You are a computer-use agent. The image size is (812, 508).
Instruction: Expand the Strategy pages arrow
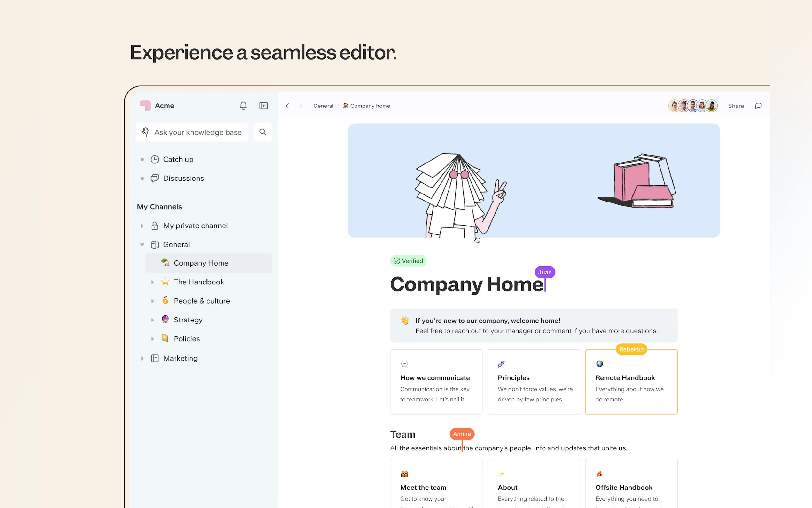click(152, 320)
